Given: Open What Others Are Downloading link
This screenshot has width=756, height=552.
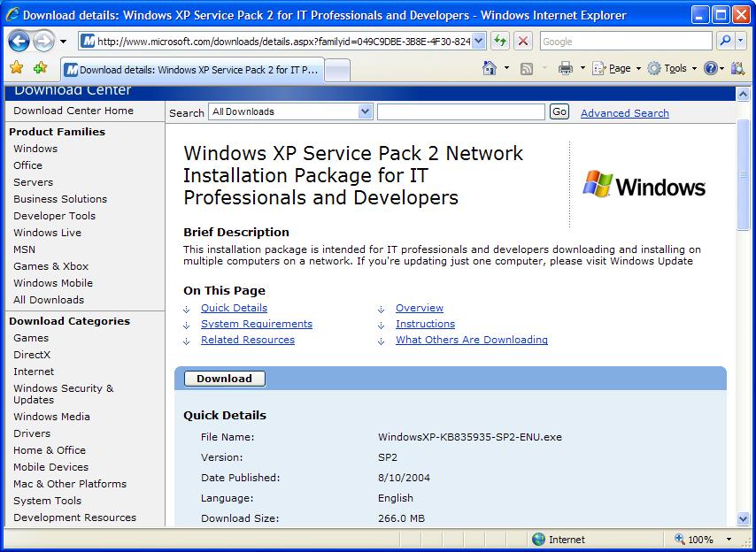Looking at the screenshot, I should coord(472,340).
